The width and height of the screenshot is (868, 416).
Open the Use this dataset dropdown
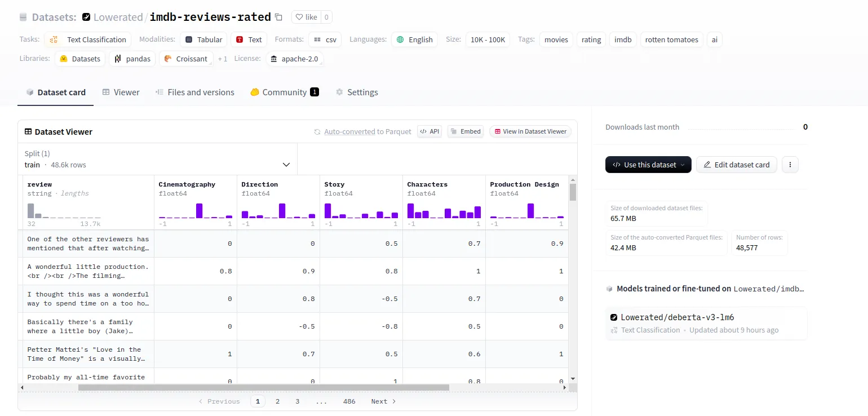pyautogui.click(x=648, y=165)
